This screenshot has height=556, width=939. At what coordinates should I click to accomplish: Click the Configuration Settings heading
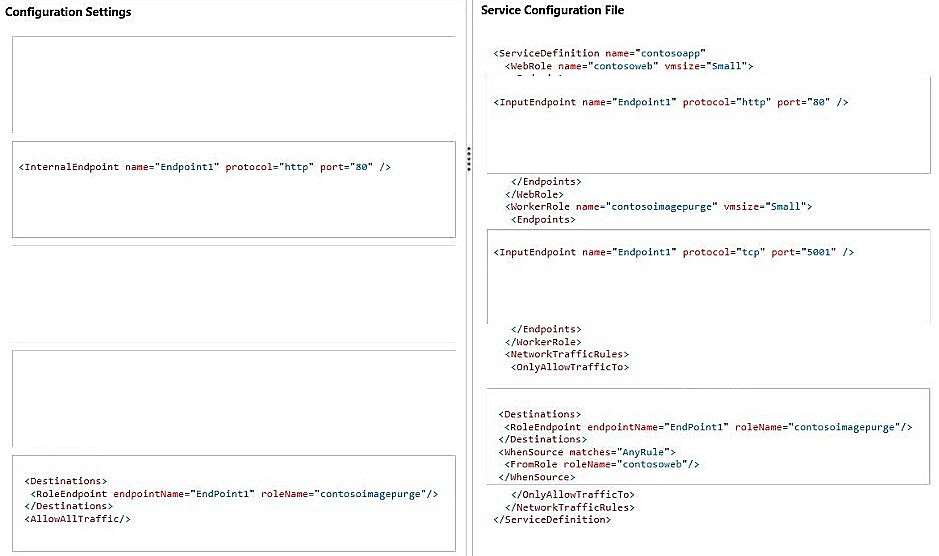pyautogui.click(x=68, y=12)
